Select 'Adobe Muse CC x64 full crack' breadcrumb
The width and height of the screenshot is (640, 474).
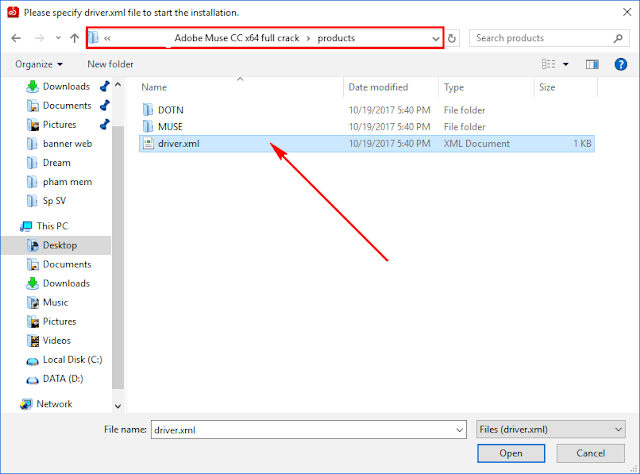point(237,38)
